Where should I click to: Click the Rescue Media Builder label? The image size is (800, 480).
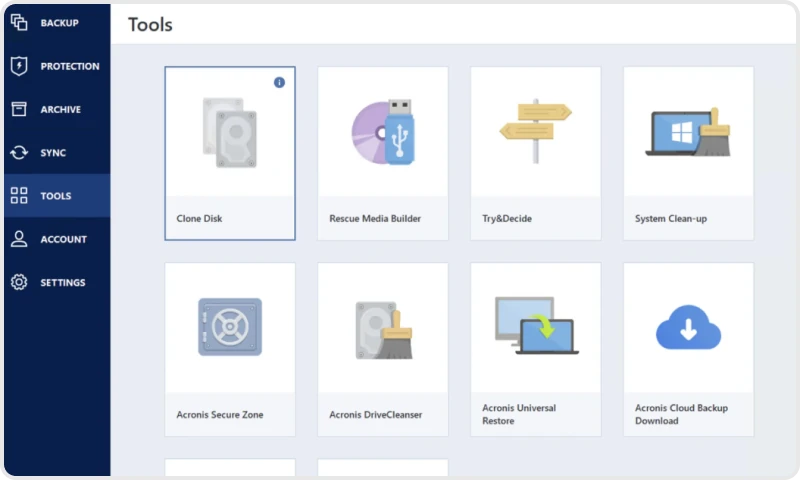[x=375, y=218]
